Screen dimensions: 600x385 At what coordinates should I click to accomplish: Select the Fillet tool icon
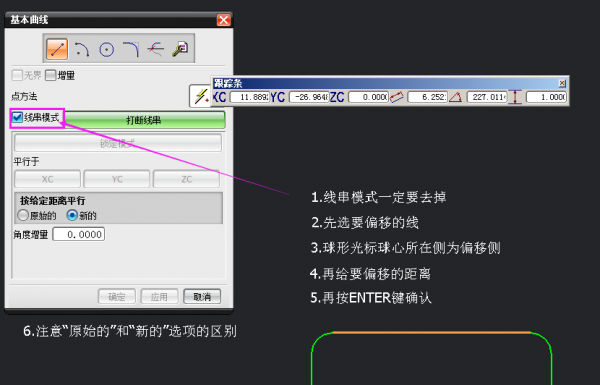point(131,49)
